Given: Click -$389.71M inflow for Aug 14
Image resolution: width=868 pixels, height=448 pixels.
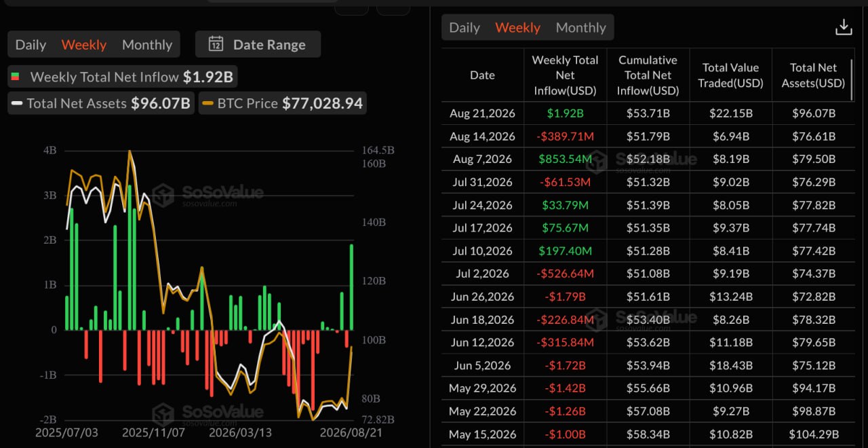Looking at the screenshot, I should (x=565, y=136).
